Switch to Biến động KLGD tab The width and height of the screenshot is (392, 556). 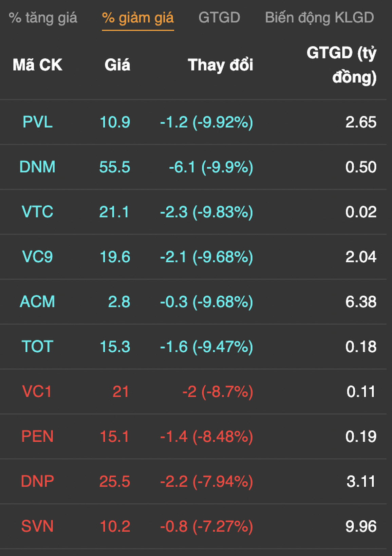[319, 18]
